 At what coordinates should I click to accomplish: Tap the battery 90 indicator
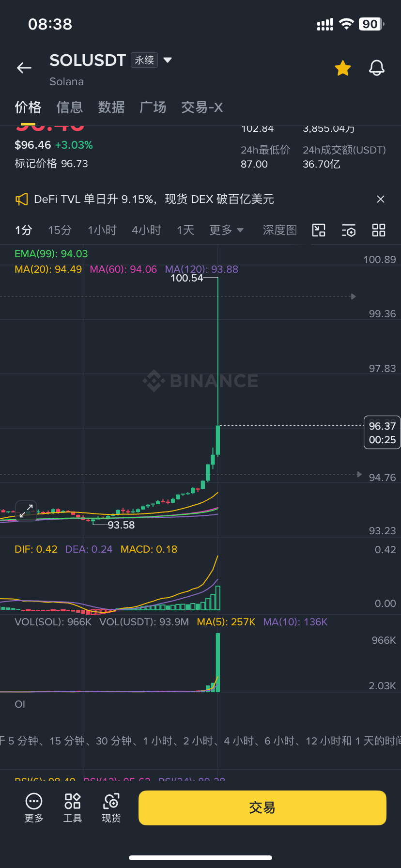pyautogui.click(x=371, y=24)
